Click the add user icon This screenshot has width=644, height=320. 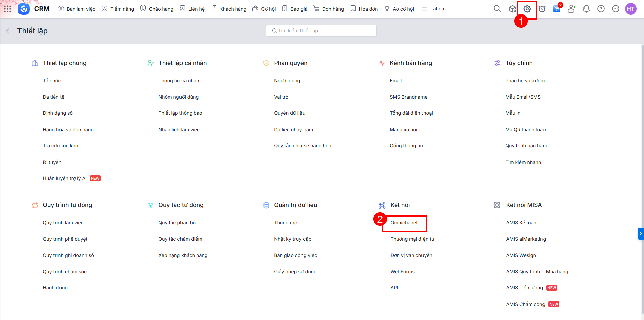tap(571, 9)
